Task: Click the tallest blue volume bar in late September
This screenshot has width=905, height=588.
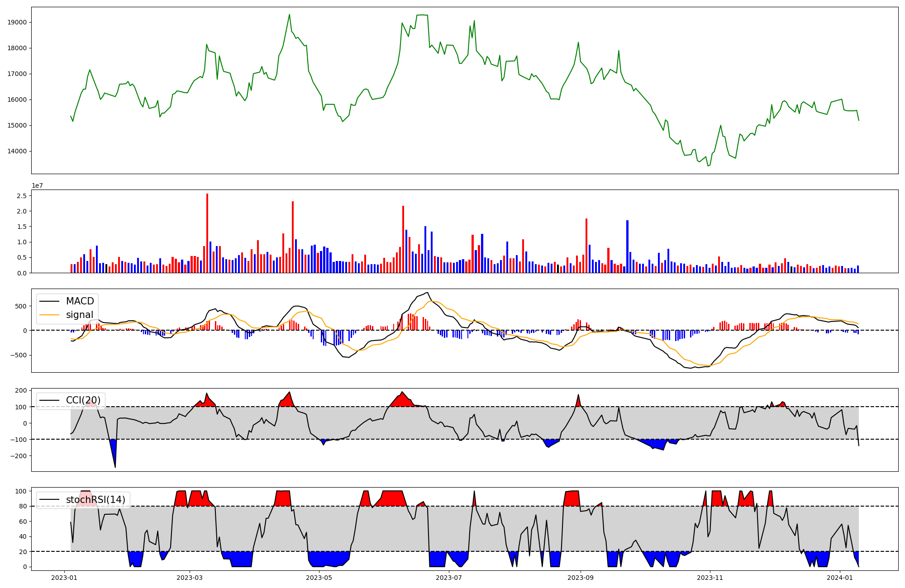Action: 627,247
